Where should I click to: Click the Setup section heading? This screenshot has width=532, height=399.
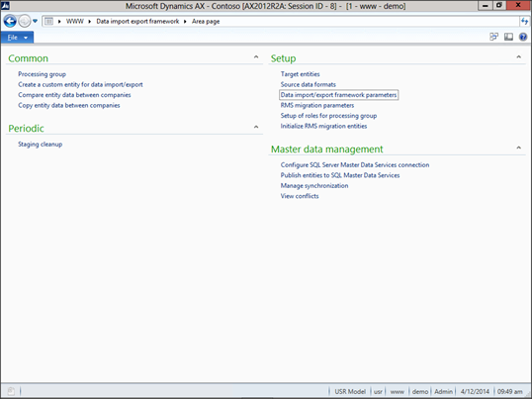tap(283, 58)
